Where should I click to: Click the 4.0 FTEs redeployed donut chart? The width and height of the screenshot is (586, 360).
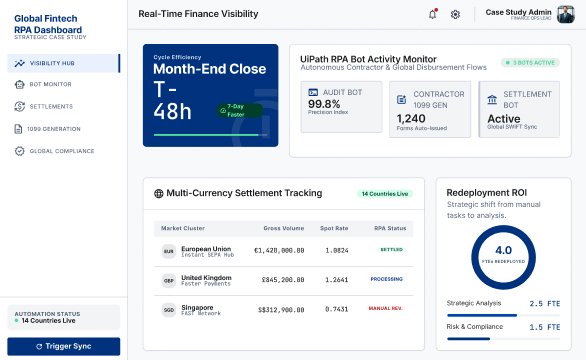(503, 257)
